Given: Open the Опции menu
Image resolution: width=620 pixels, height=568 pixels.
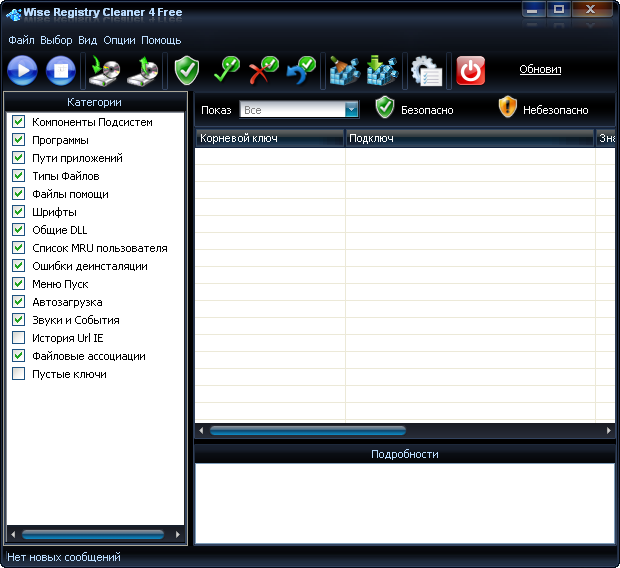Looking at the screenshot, I should point(119,40).
